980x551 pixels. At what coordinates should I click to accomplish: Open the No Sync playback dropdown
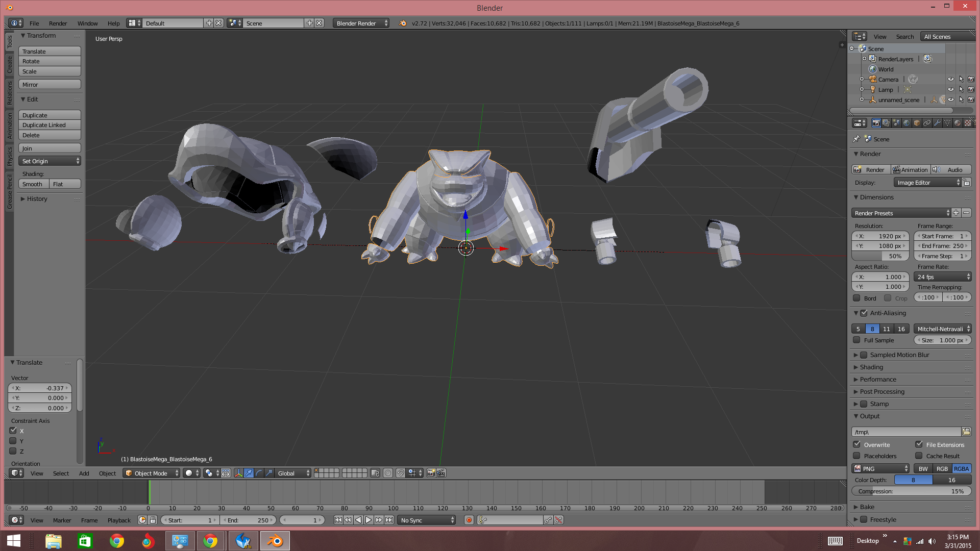coord(426,520)
